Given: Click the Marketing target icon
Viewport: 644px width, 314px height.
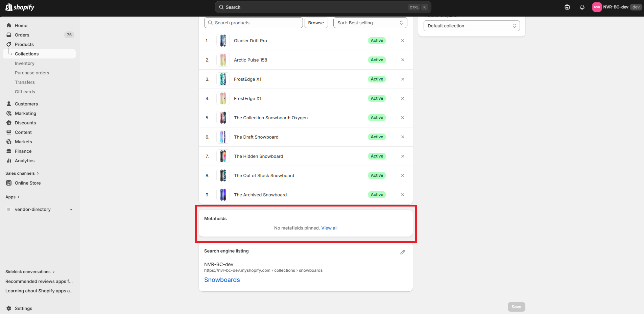Looking at the screenshot, I should click(9, 113).
